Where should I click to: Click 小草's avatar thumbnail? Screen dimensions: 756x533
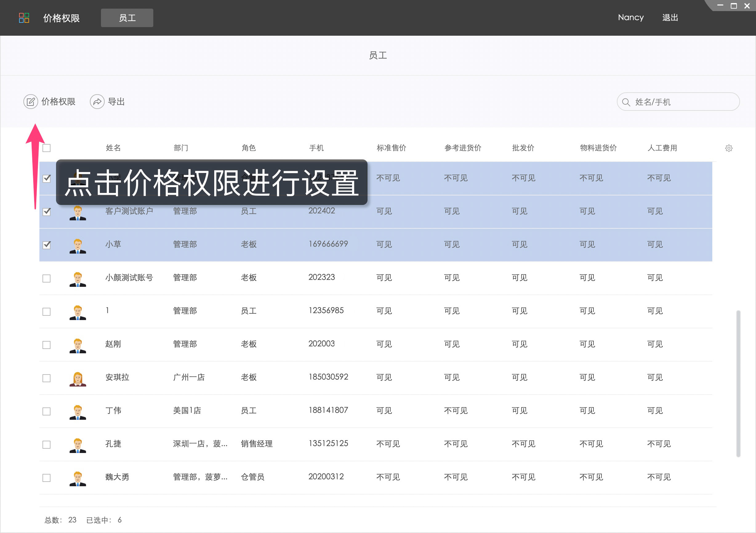click(x=78, y=245)
